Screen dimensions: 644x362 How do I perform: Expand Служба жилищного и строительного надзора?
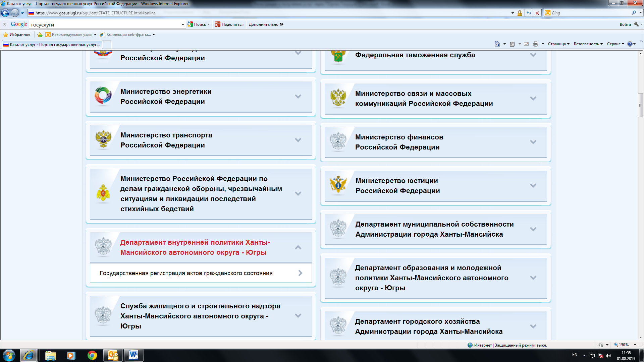pyautogui.click(x=298, y=316)
